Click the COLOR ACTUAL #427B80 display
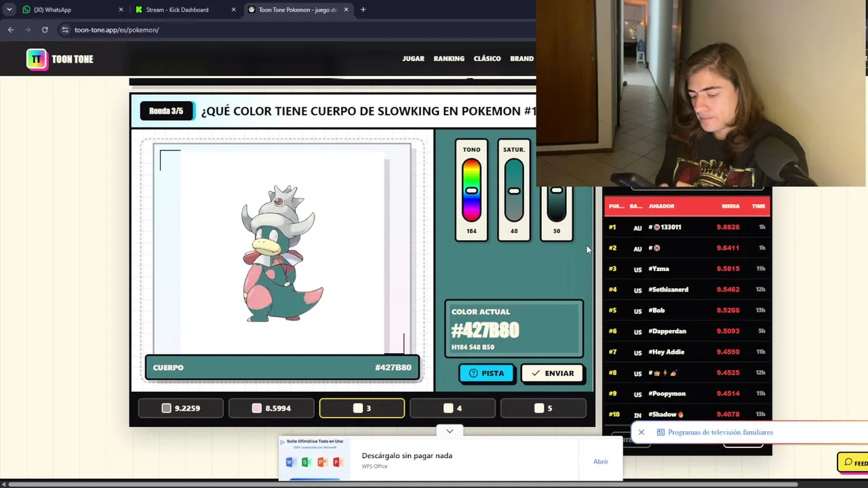Screen dimensions: 868x488 [514, 329]
